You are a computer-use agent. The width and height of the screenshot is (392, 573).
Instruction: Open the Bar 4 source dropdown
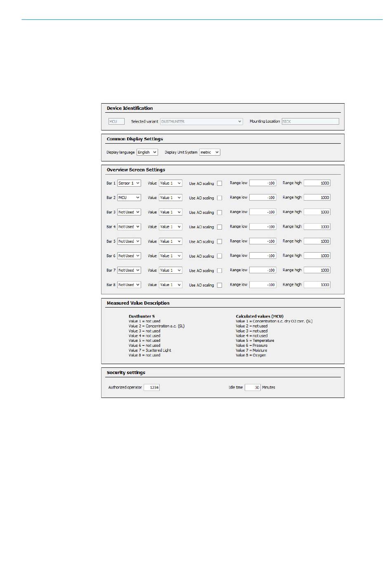[x=129, y=227]
